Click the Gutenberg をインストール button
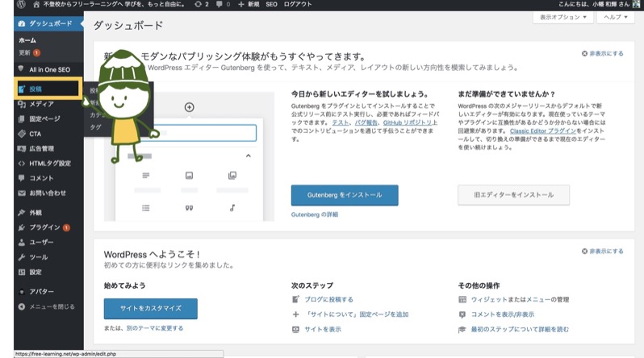 [x=345, y=195]
